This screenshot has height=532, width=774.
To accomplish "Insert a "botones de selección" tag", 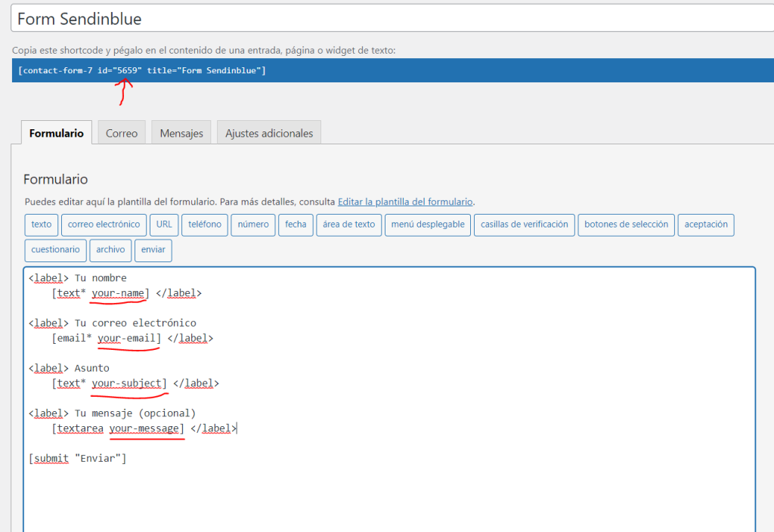I will pos(626,224).
